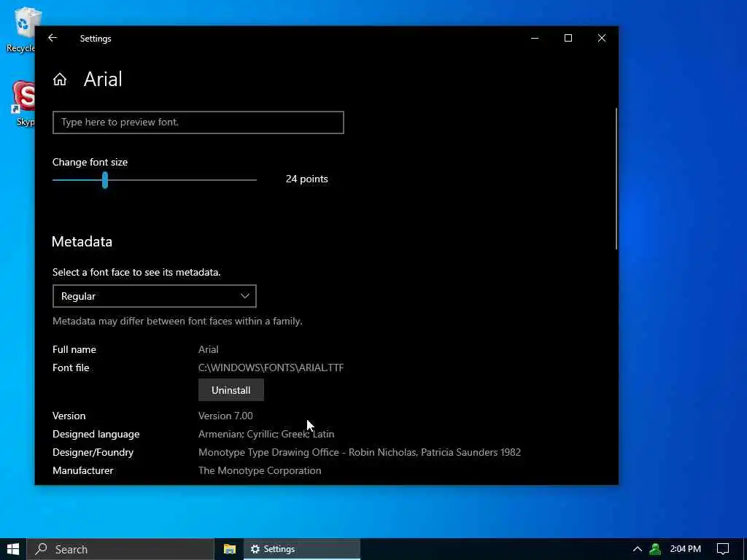Click the Arial page title
Image resolution: width=747 pixels, height=560 pixels.
click(103, 79)
